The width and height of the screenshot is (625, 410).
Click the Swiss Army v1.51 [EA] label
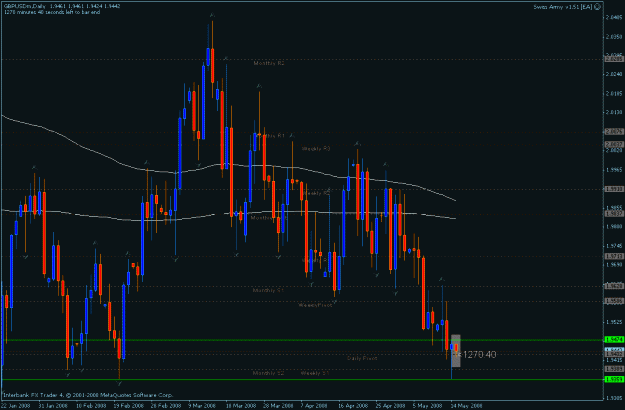coord(563,7)
